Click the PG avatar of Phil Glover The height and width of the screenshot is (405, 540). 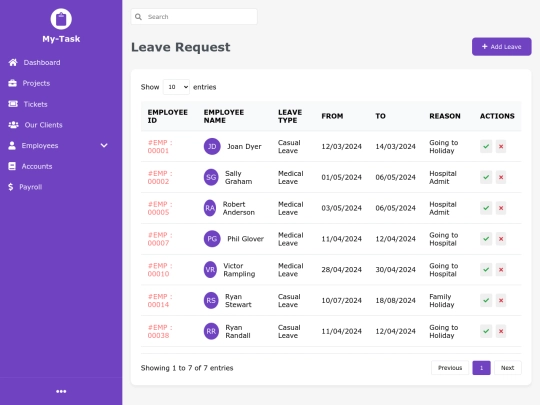pyautogui.click(x=212, y=239)
